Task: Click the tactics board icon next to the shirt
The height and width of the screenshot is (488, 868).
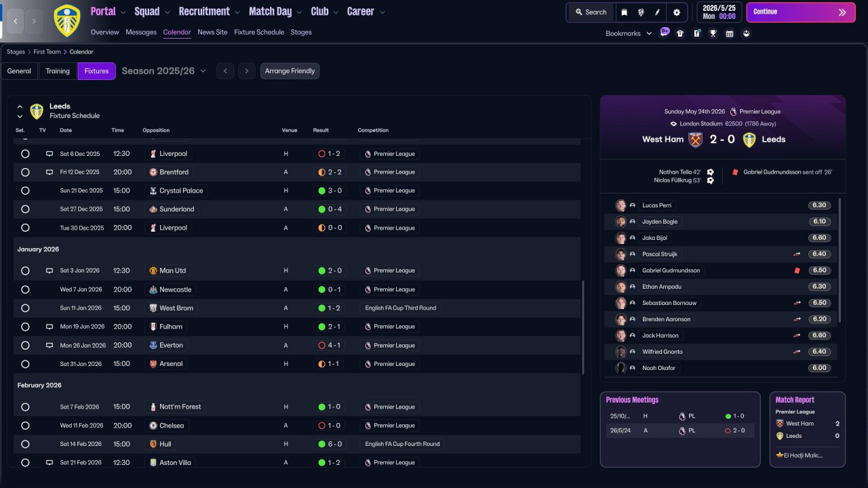Action: click(x=696, y=33)
